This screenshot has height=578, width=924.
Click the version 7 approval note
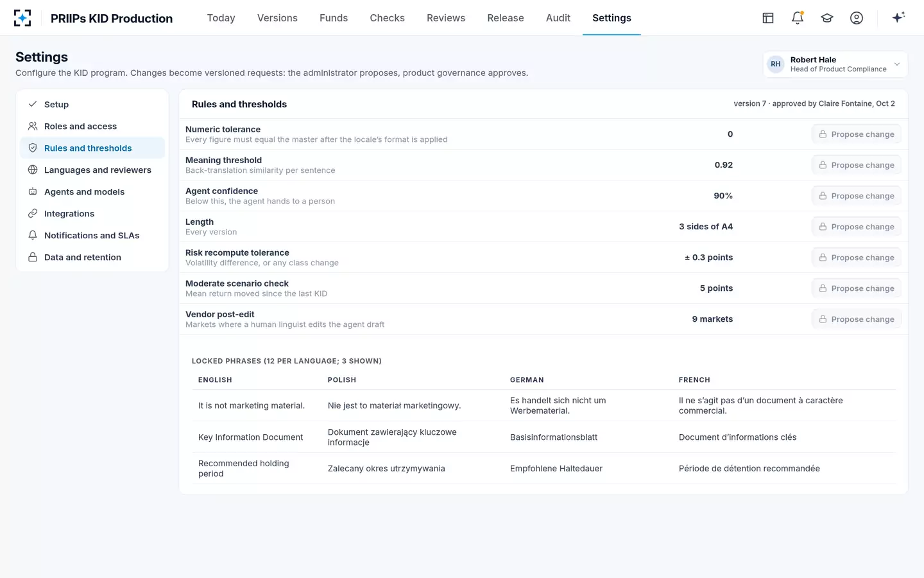(814, 103)
